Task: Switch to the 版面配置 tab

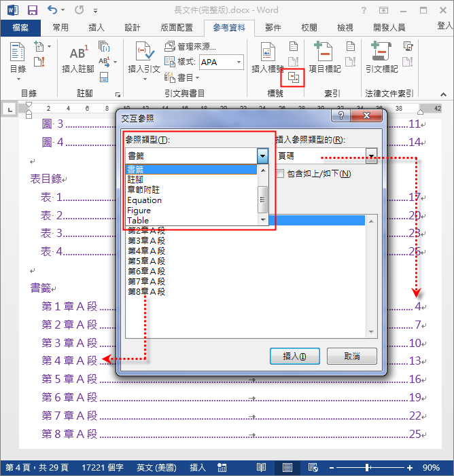Action: pos(177,28)
